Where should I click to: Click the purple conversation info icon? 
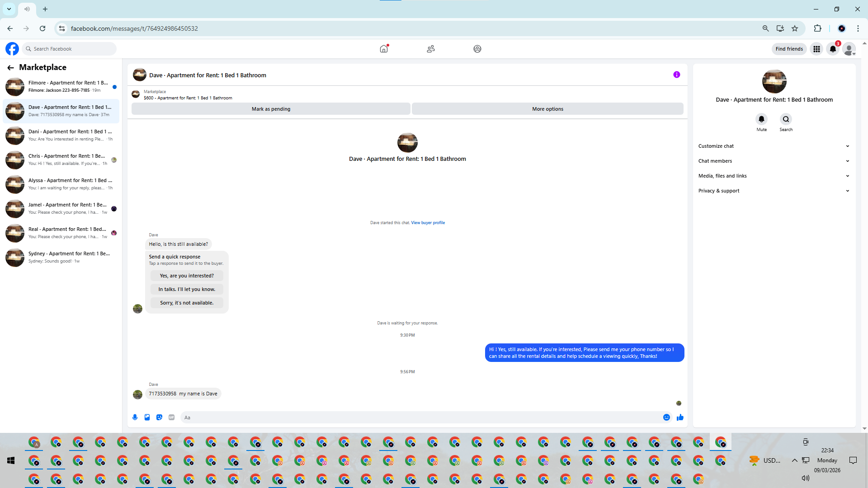pyautogui.click(x=676, y=75)
